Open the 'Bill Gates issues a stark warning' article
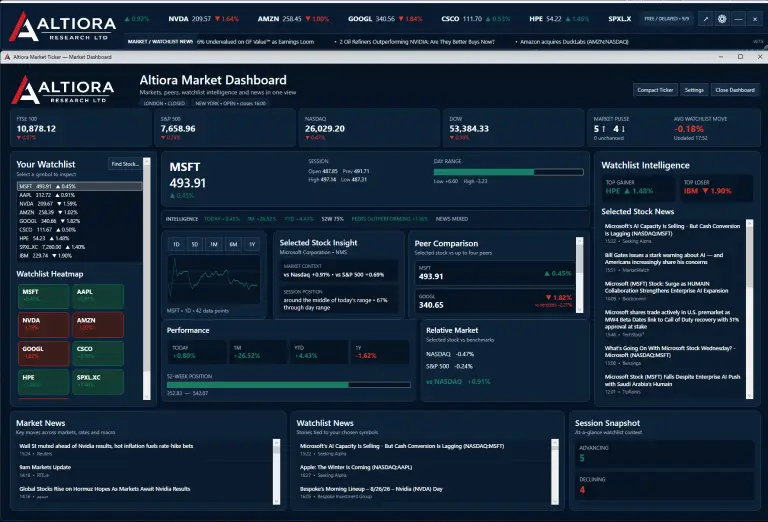 click(x=664, y=259)
